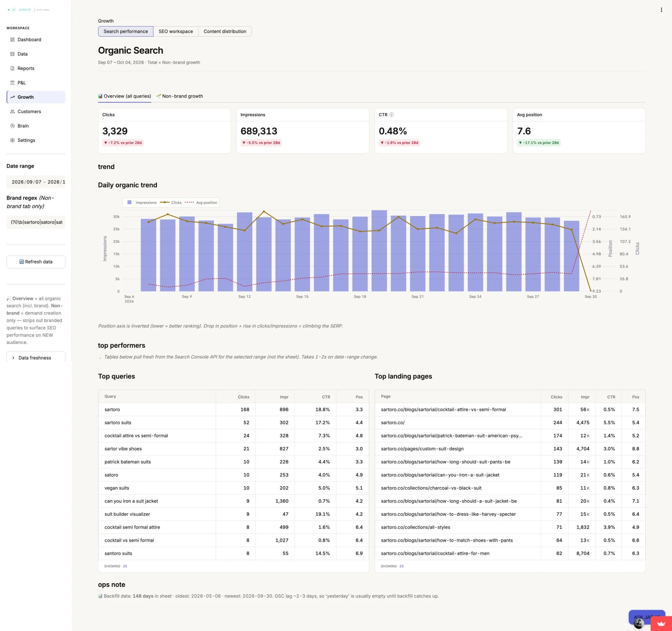The width and height of the screenshot is (672, 631).
Task: Click the custom-suit-design page row
Action: 510,449
